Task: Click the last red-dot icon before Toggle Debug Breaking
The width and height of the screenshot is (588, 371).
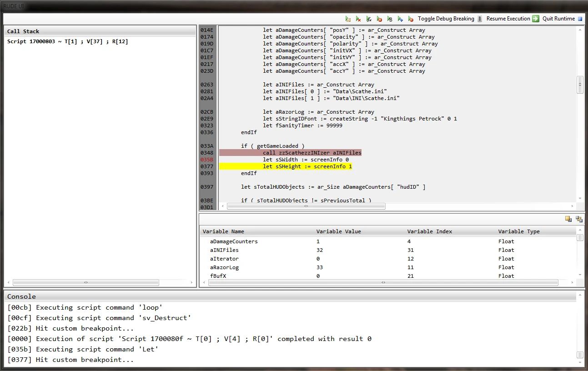Action: [411, 19]
